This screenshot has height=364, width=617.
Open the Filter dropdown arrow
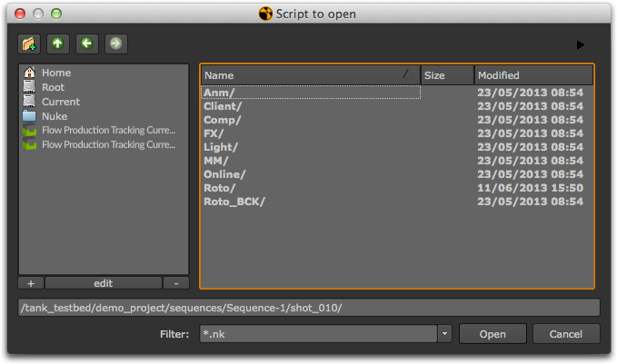pyautogui.click(x=444, y=334)
